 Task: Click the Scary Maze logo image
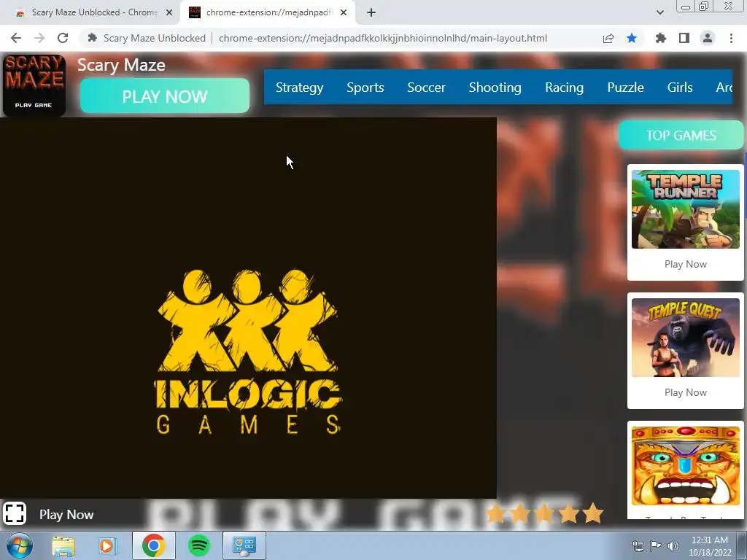(x=34, y=85)
